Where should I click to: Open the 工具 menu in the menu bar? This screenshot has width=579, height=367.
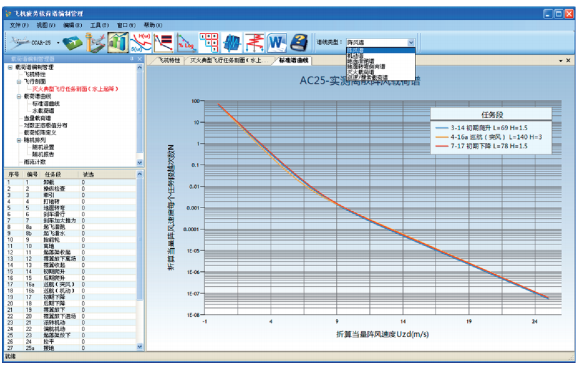coord(99,25)
